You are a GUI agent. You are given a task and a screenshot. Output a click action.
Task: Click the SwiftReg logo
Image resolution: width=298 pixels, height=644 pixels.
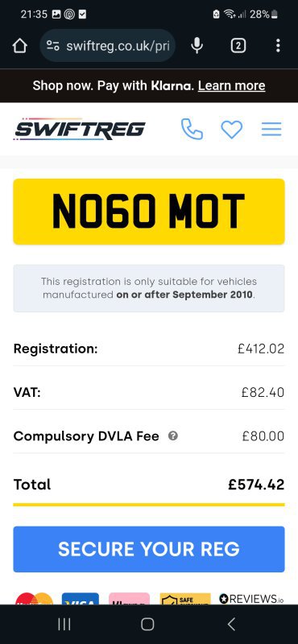point(79,129)
